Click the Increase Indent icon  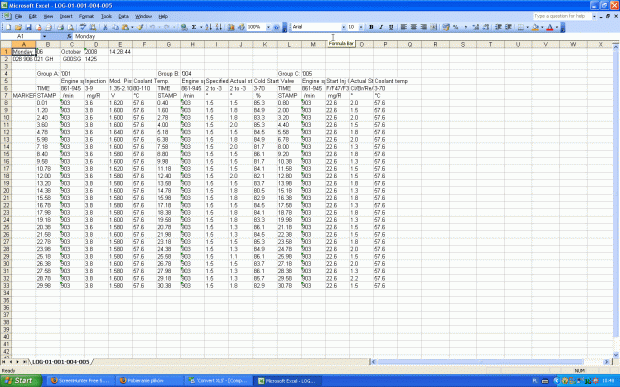(x=508, y=27)
